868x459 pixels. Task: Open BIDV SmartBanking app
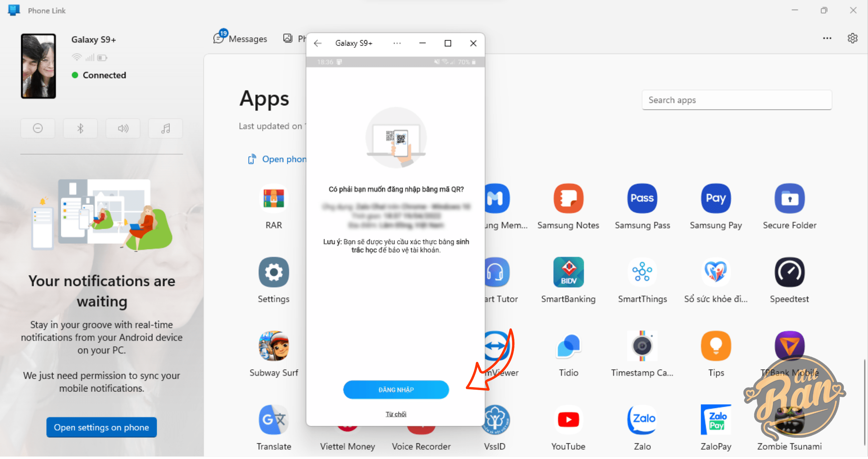pyautogui.click(x=568, y=272)
